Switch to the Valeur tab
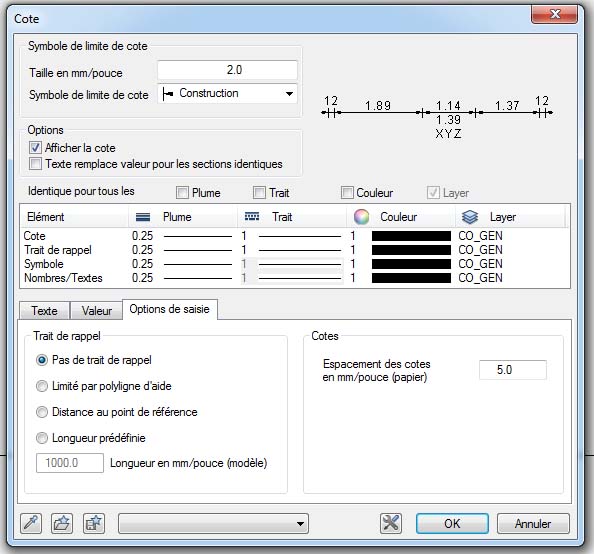This screenshot has height=554, width=594. coord(97,311)
